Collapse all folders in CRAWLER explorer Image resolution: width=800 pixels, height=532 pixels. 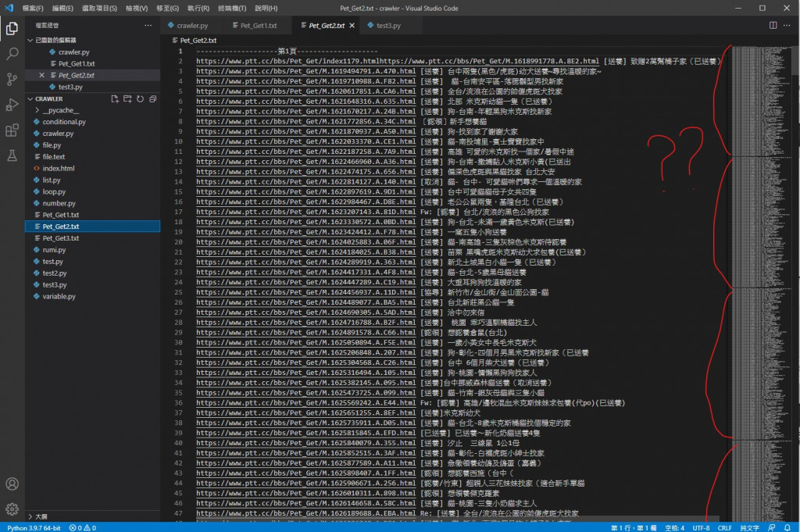[152, 99]
